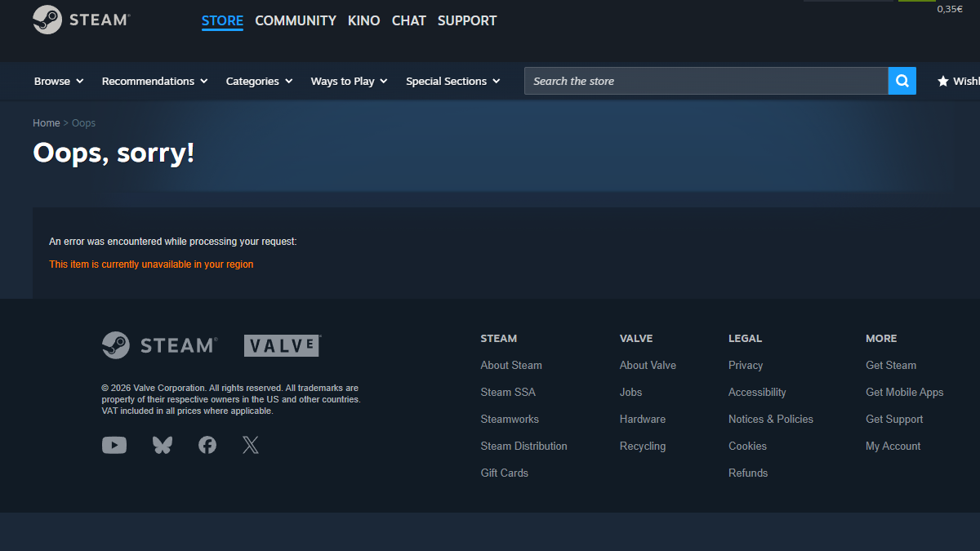The width and height of the screenshot is (980, 551).
Task: Open the About Valve link
Action: pos(648,365)
